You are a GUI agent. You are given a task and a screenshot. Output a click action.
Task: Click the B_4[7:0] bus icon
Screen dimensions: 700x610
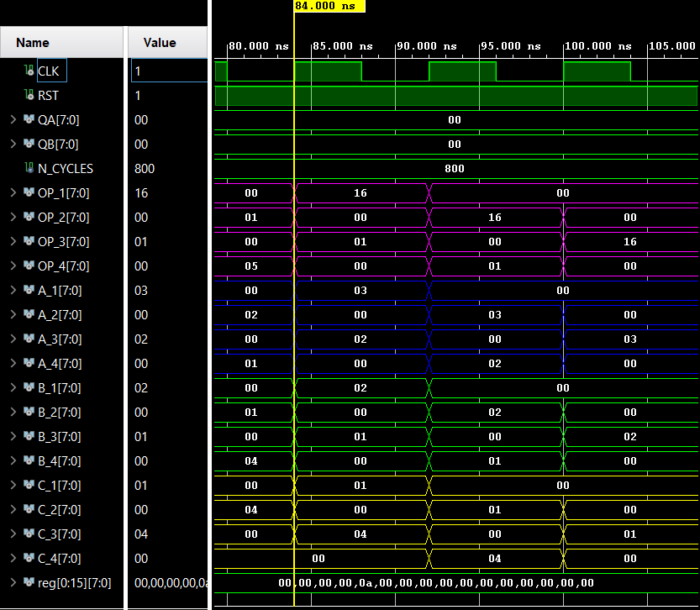pos(29,460)
